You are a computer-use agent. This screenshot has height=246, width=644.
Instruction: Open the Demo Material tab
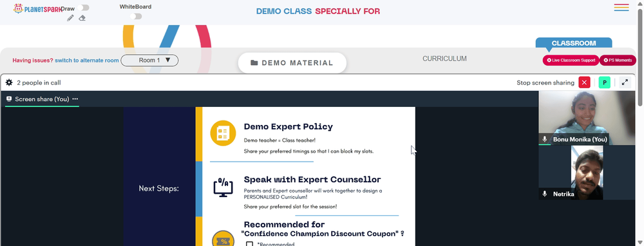click(x=292, y=63)
